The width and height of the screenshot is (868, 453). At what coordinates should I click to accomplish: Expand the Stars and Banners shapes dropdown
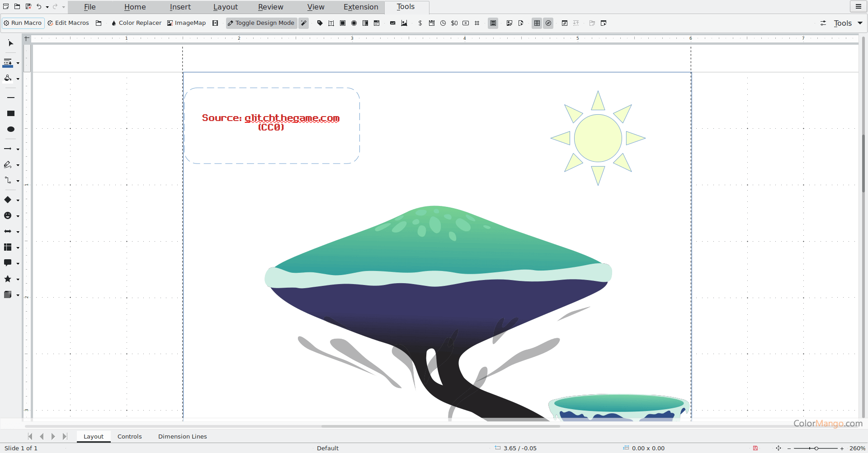(x=18, y=280)
